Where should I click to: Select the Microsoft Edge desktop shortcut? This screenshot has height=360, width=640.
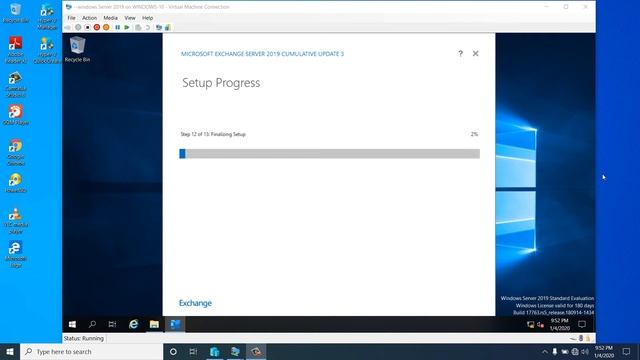(16, 254)
